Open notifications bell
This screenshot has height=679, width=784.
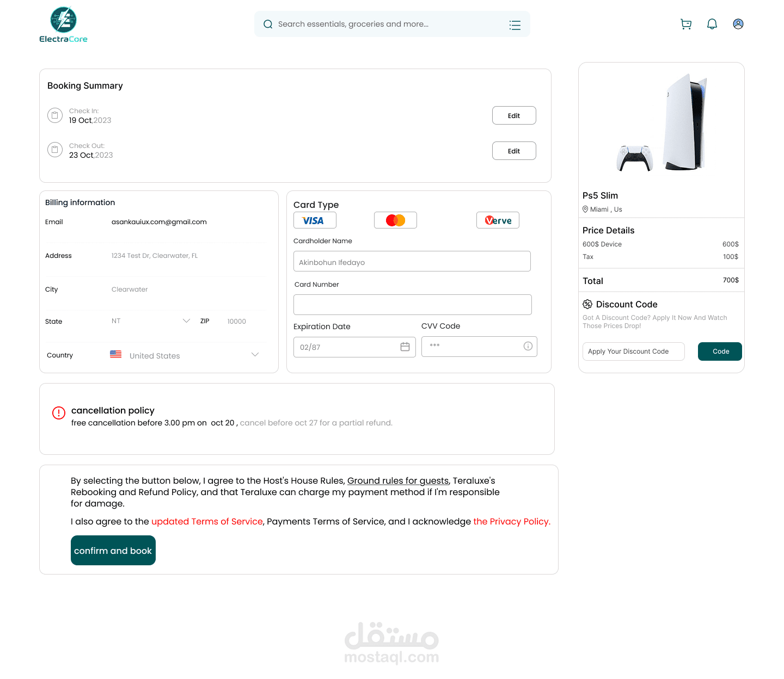(712, 24)
